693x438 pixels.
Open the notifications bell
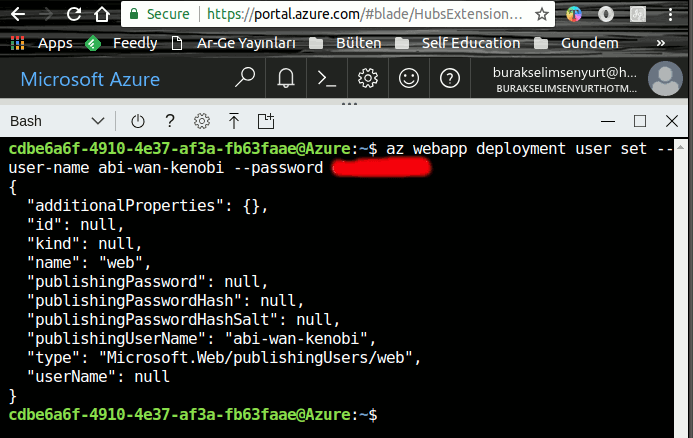point(286,79)
